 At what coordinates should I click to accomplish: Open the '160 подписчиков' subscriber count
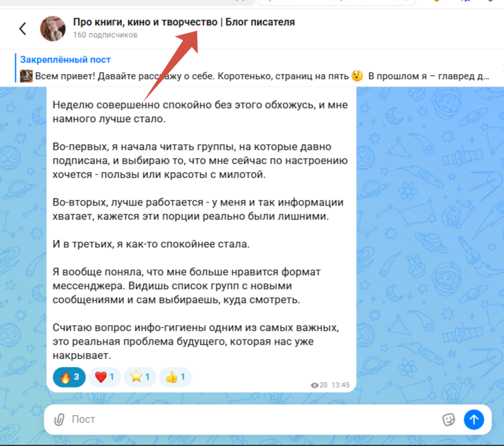(x=105, y=35)
